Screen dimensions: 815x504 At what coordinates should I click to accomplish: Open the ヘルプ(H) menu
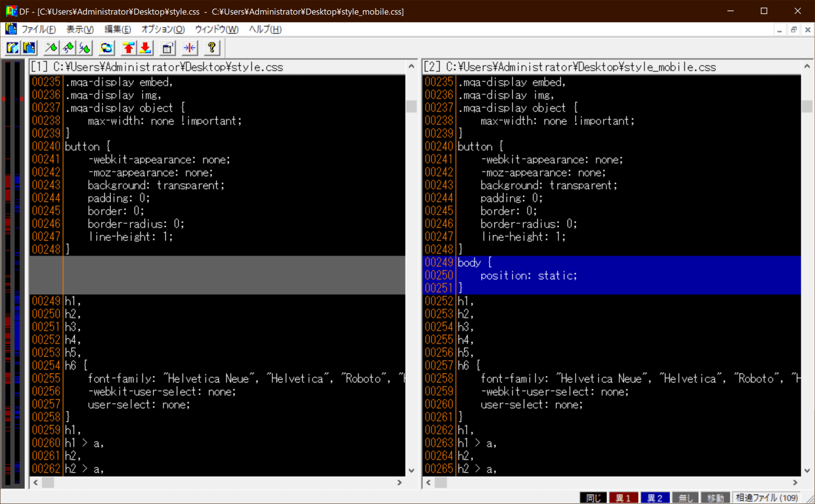[265, 29]
